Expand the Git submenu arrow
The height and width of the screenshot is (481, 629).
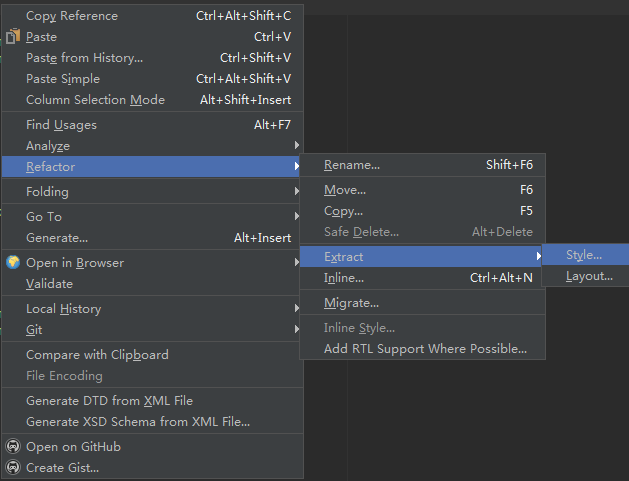pos(296,329)
